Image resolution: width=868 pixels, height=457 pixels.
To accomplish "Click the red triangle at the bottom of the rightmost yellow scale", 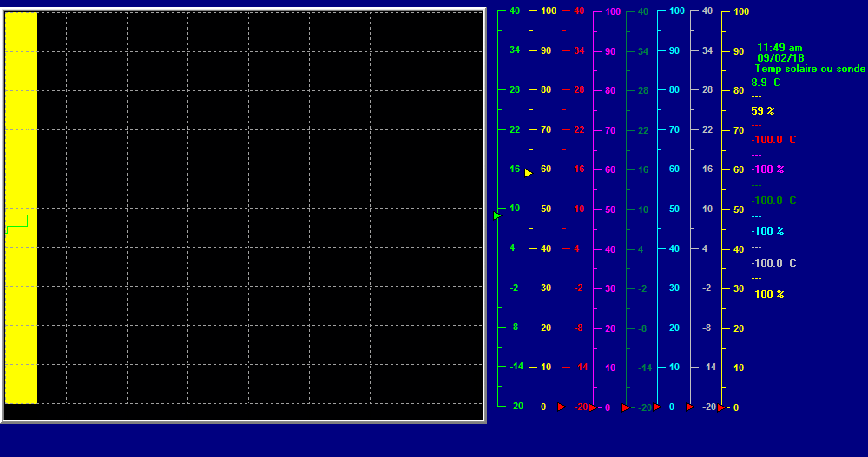I will pyautogui.click(x=721, y=407).
